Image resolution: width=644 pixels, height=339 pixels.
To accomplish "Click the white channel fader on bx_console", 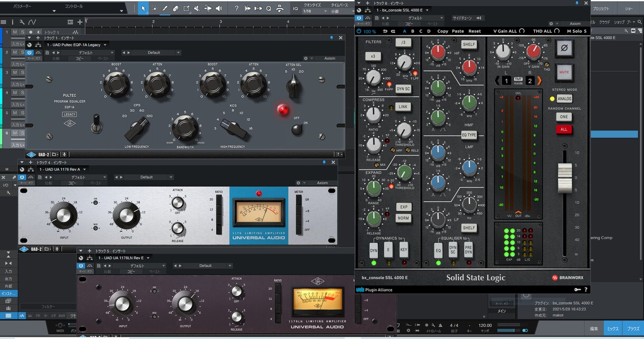I will [x=565, y=178].
